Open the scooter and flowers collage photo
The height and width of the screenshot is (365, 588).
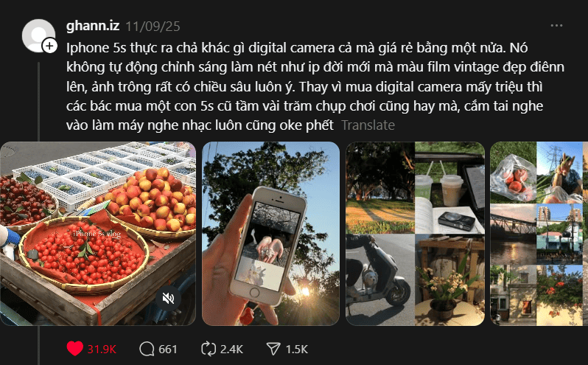(415, 233)
